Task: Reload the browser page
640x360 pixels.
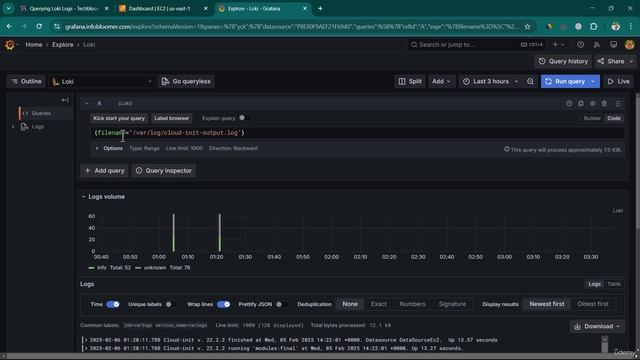Action: click(39, 27)
